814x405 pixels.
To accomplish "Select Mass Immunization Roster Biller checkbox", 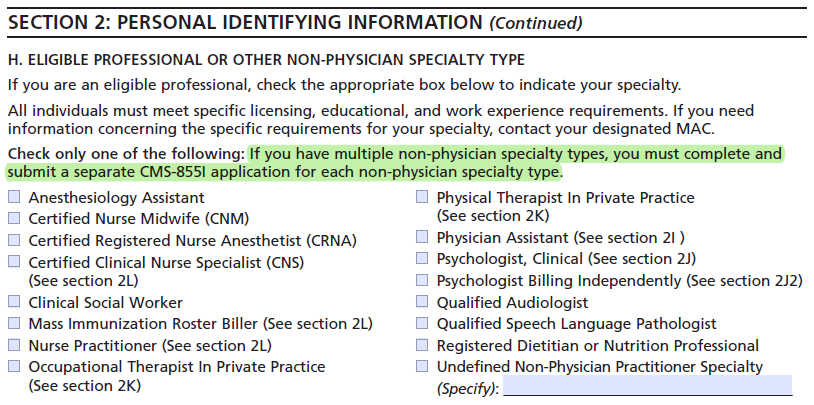I will [x=14, y=323].
